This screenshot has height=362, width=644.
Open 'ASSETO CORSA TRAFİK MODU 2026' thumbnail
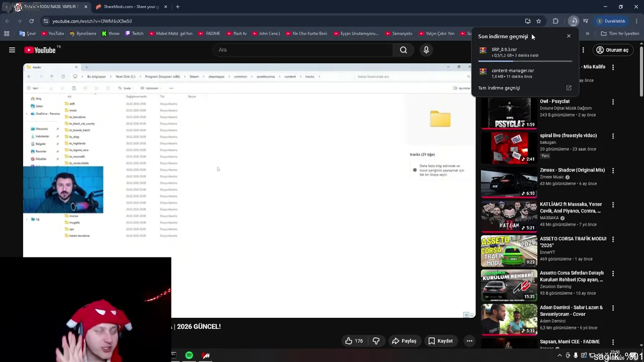pos(509,251)
